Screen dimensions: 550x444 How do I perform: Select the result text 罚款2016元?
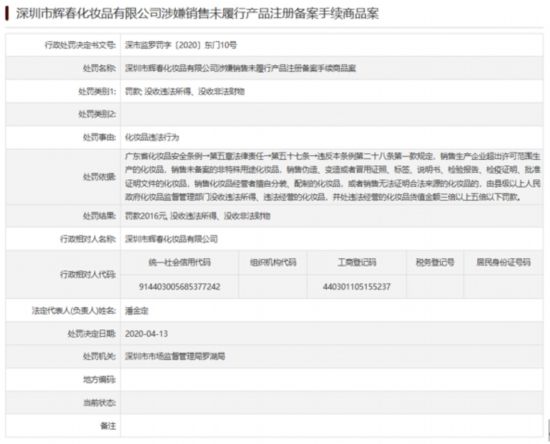tap(146, 216)
